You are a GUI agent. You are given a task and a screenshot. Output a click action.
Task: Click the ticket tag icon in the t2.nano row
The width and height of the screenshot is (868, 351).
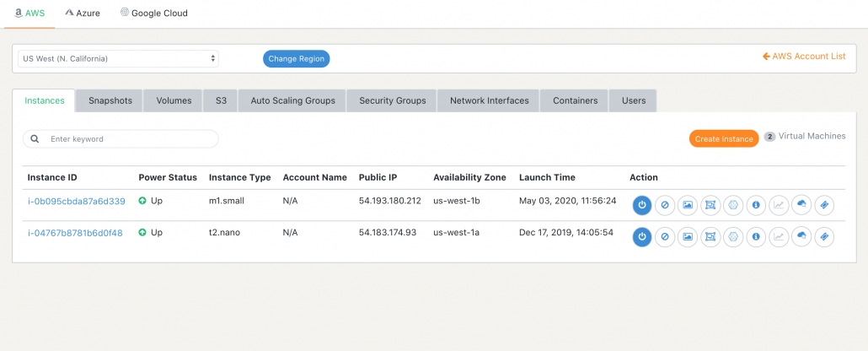coord(824,237)
